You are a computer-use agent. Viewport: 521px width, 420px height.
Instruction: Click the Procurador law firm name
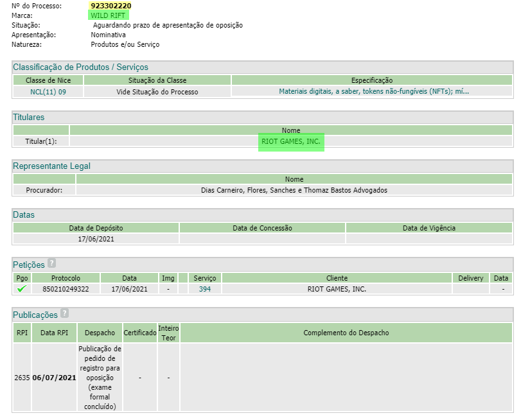[294, 190]
